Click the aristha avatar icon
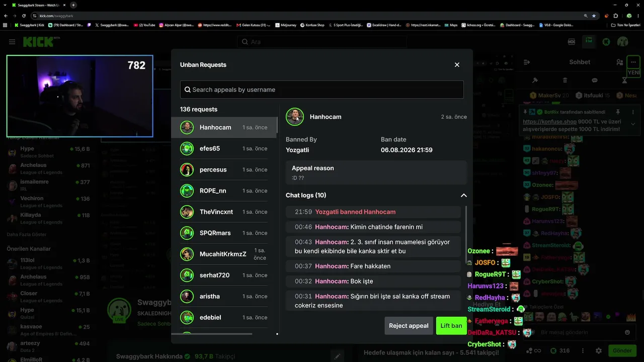Screen dimensions: 644x362 pyautogui.click(x=187, y=297)
